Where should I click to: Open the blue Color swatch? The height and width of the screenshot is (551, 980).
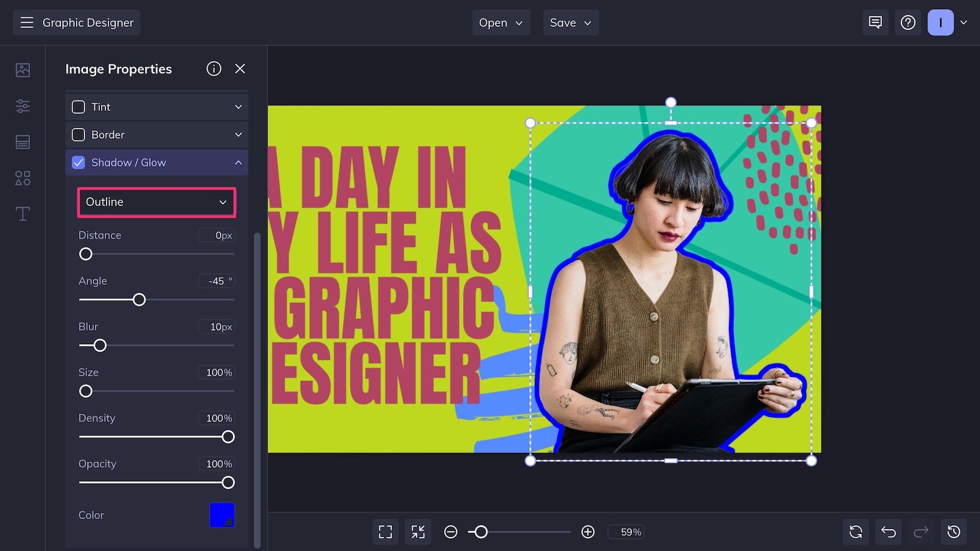click(222, 515)
